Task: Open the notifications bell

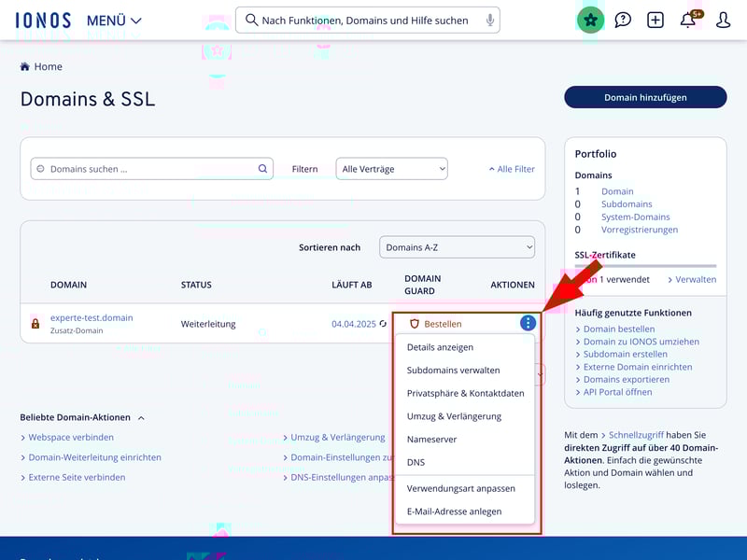Action: (x=689, y=20)
